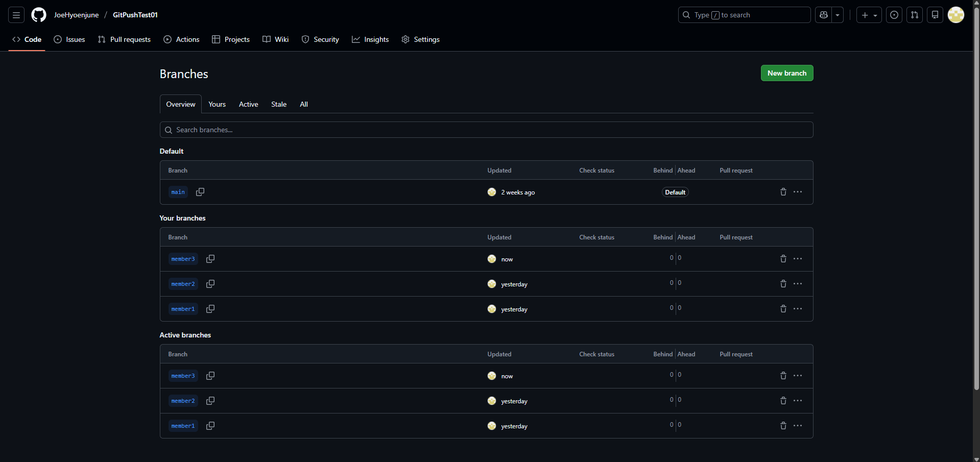Copy member2 name in Your branches
Viewport: 980px width, 462px height.
[210, 284]
